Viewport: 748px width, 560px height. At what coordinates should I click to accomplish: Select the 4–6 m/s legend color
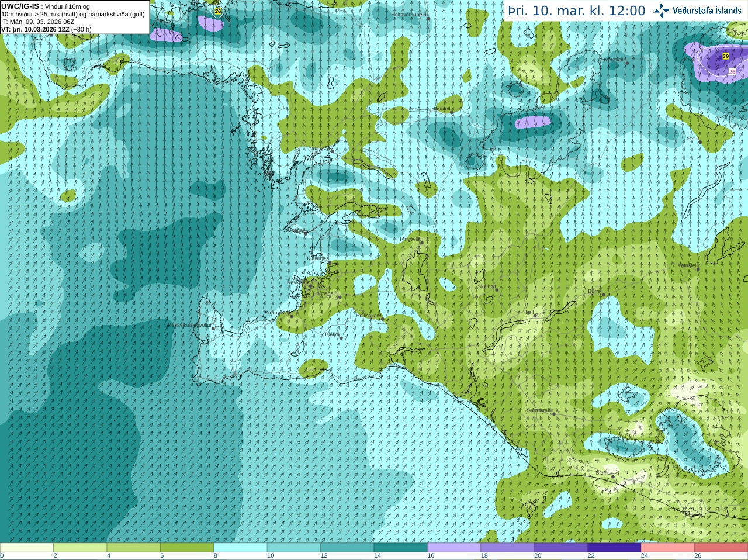click(x=134, y=548)
